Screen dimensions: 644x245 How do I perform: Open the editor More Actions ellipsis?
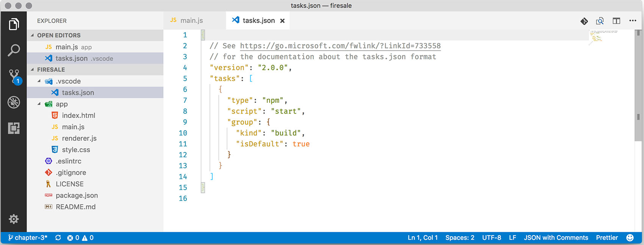click(x=633, y=21)
